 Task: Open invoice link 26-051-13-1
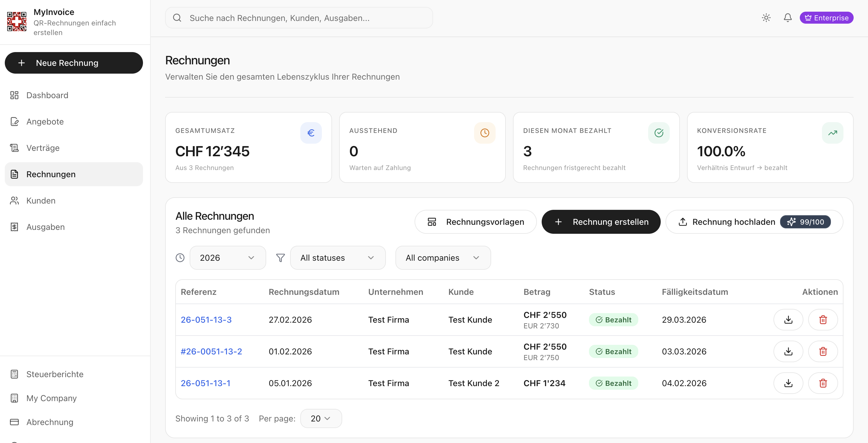coord(205,383)
